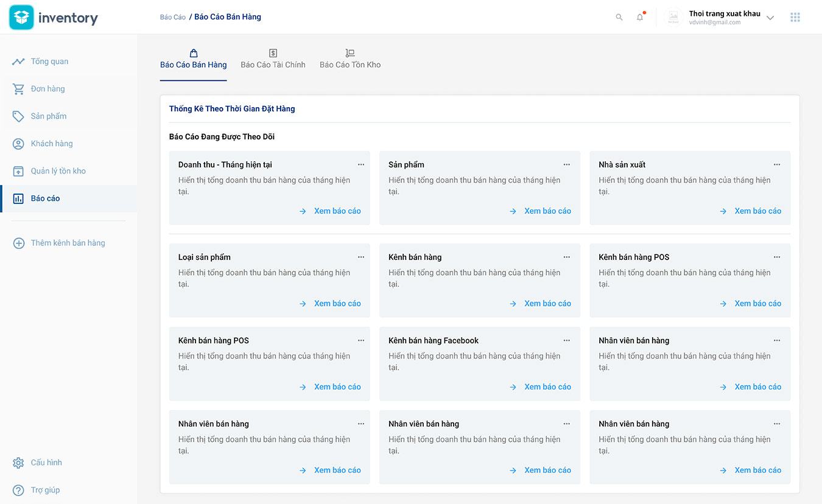Open the three-dot menu on Kênh bán hàng card
This screenshot has width=822, height=504.
point(567,257)
